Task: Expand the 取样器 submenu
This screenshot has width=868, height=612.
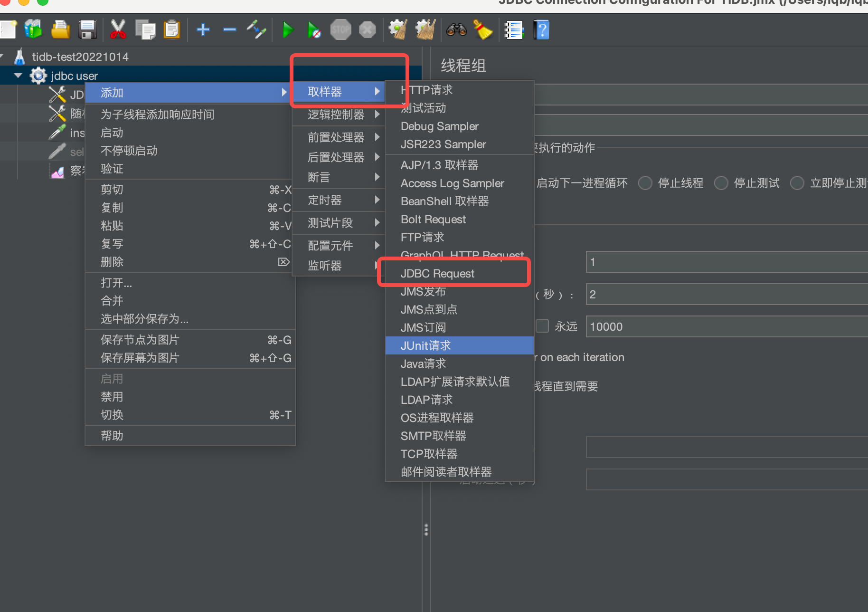Action: pyautogui.click(x=340, y=92)
